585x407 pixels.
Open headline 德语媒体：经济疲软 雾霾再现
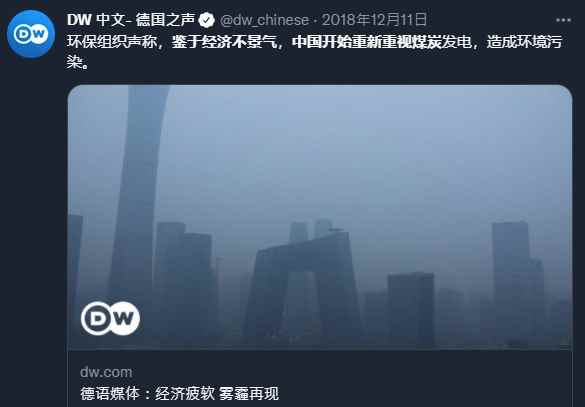click(179, 394)
